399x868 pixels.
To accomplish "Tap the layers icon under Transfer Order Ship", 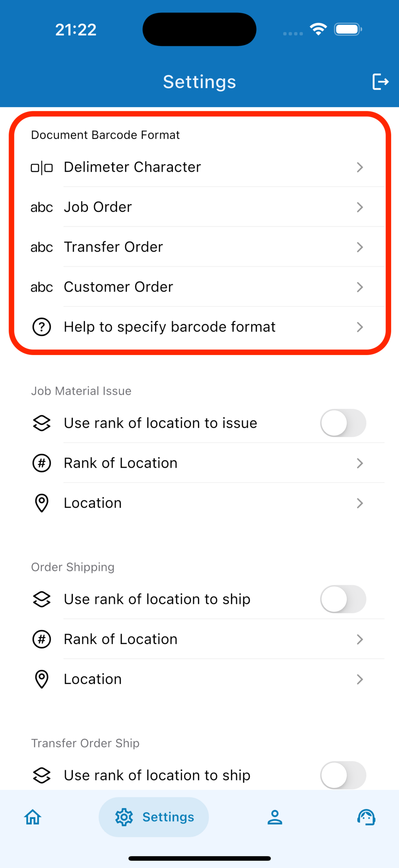I will coord(42,775).
